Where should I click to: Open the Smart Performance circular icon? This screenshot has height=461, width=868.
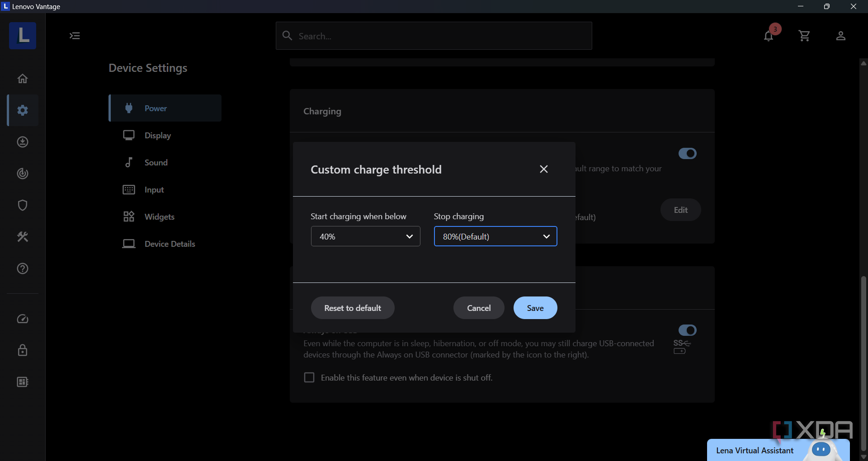tap(23, 174)
